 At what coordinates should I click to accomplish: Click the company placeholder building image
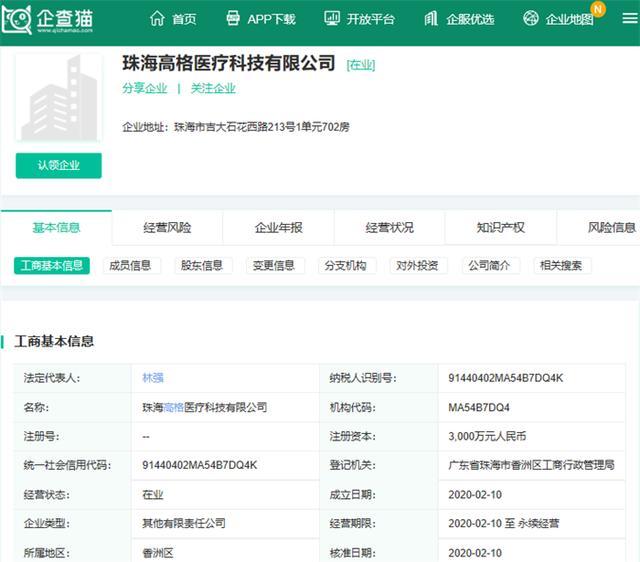pos(59,98)
